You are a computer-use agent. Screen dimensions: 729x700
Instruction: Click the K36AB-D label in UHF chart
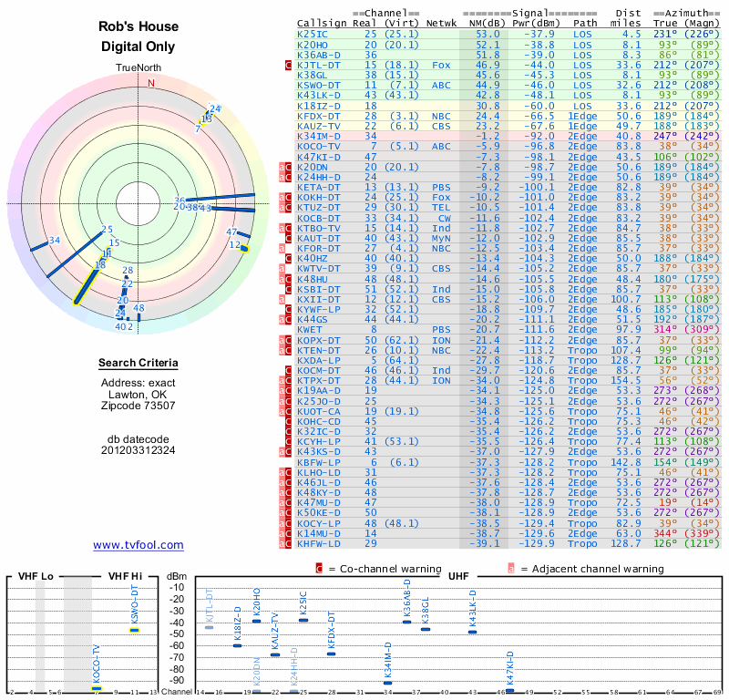coord(406,598)
